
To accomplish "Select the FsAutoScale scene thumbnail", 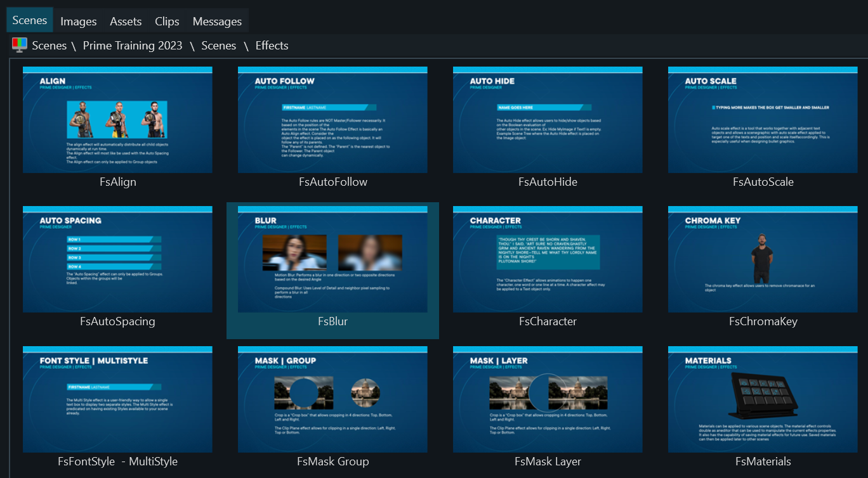I will 763,120.
